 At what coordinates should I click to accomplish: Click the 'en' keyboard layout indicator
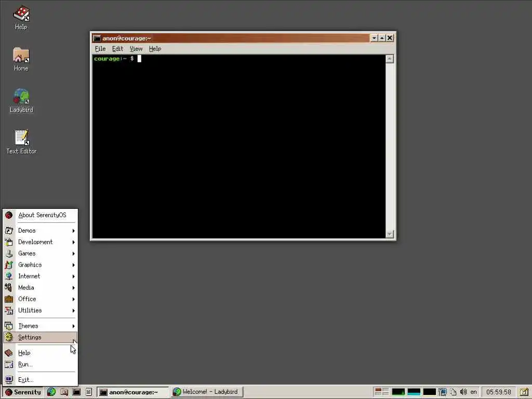click(x=474, y=392)
